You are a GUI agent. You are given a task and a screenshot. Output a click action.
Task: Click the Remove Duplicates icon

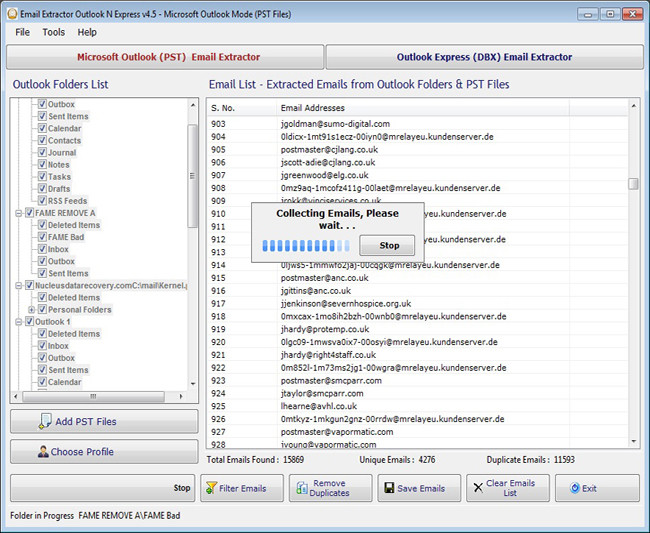pos(301,488)
